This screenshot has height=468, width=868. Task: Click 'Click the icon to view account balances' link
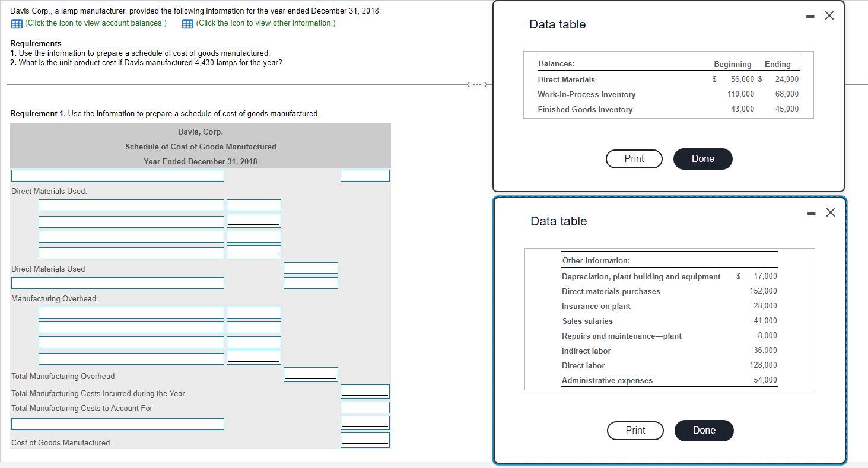(x=96, y=23)
